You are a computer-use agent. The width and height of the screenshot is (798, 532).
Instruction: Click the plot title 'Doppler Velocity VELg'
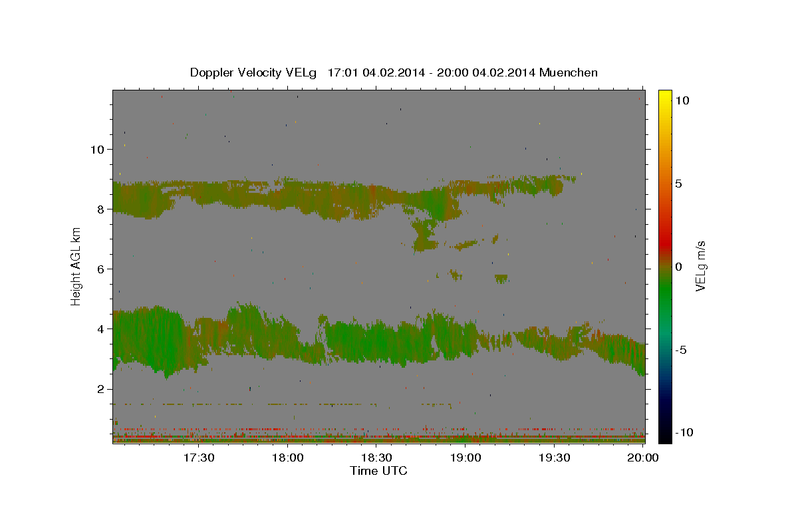[x=255, y=72]
